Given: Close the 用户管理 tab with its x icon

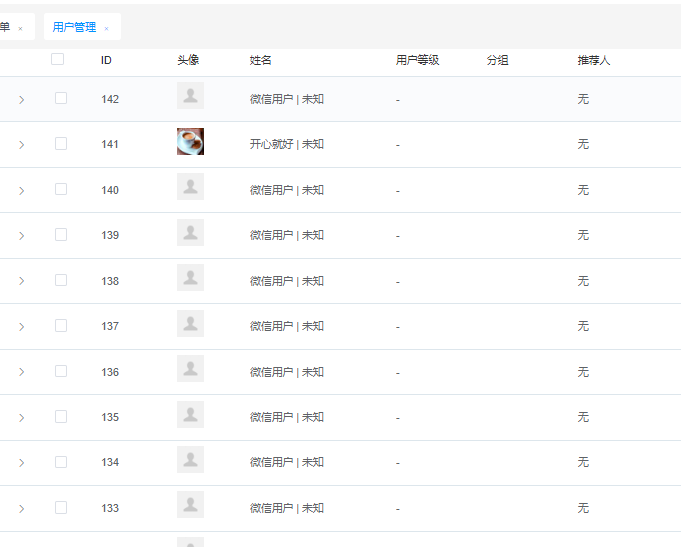Looking at the screenshot, I should pos(107,29).
